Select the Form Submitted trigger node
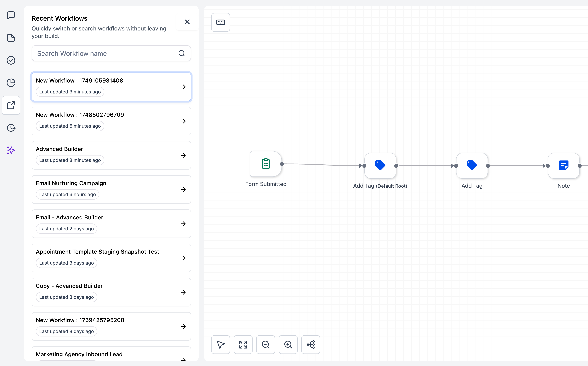Viewport: 588px width, 366px height. 265,164
